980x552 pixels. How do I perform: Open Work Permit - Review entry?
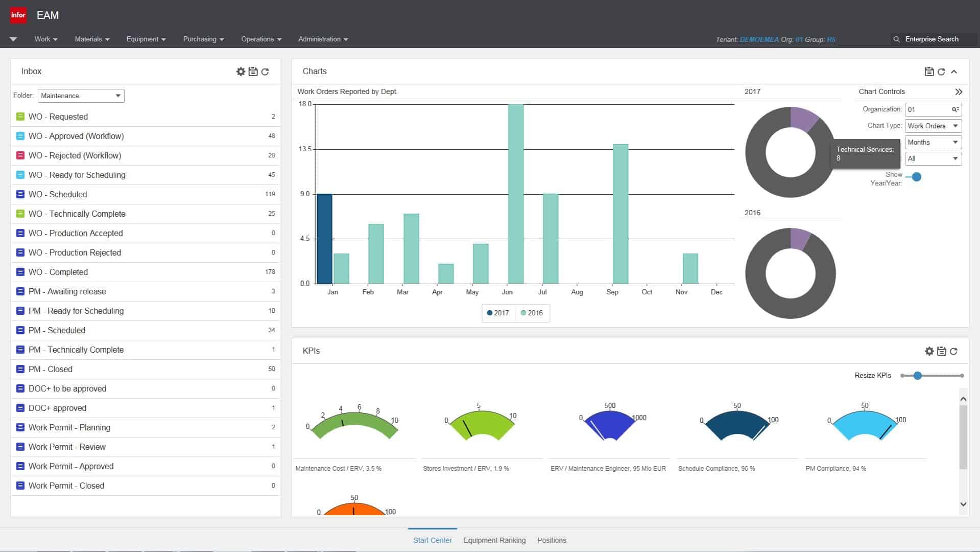tap(146, 447)
